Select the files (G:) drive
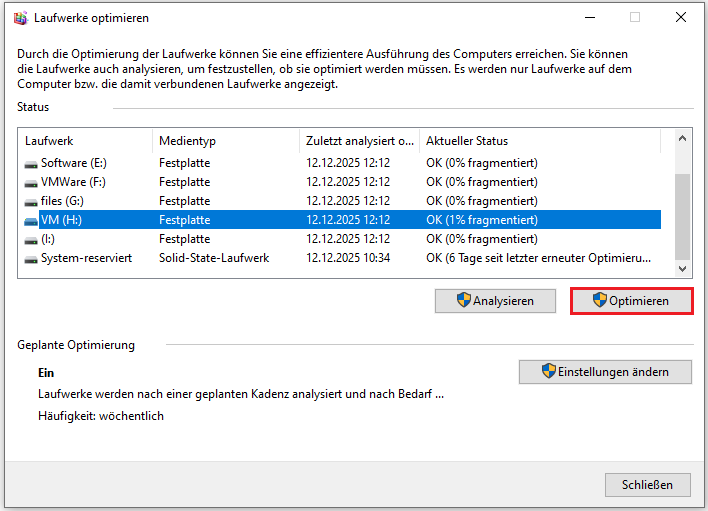 62,201
